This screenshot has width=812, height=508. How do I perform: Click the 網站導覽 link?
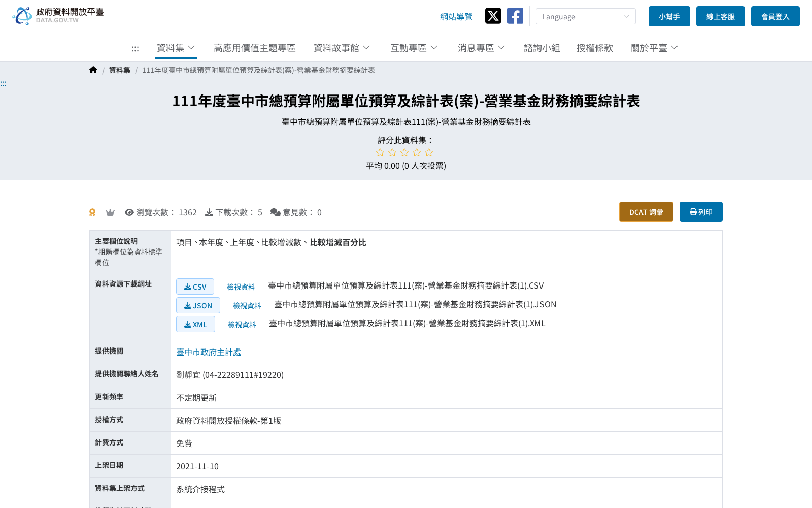point(456,17)
